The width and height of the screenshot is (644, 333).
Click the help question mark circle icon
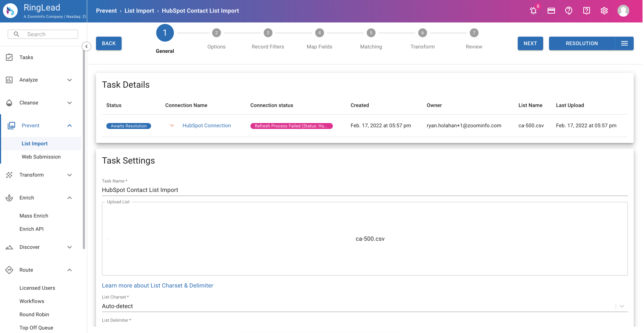569,11
